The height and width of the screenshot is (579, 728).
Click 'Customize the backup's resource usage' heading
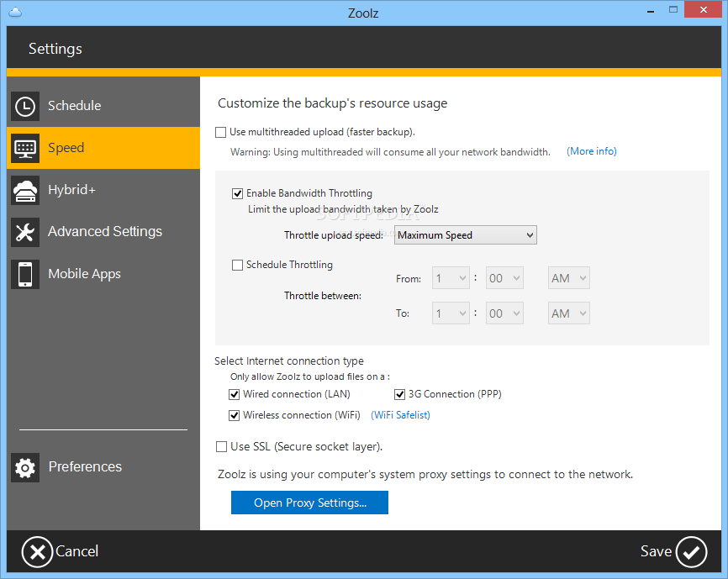(x=332, y=103)
